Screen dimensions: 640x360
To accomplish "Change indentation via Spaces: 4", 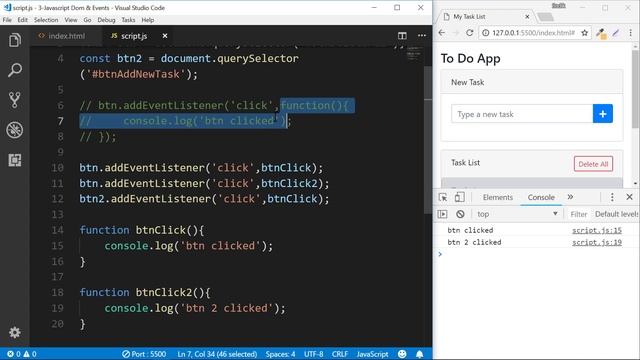I will (x=280, y=354).
